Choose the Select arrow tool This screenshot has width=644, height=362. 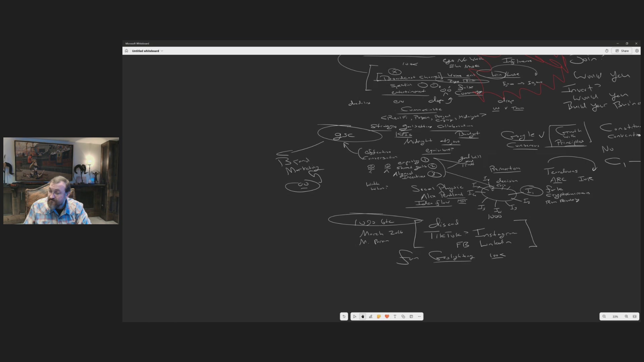pyautogui.click(x=355, y=316)
